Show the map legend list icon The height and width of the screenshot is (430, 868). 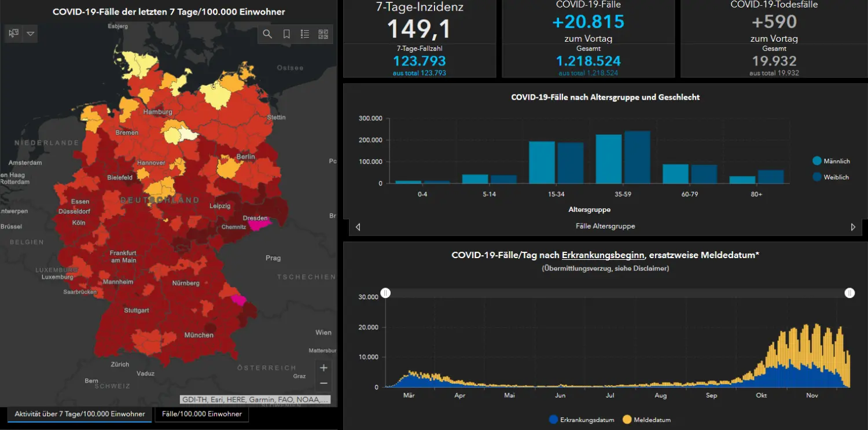[305, 34]
